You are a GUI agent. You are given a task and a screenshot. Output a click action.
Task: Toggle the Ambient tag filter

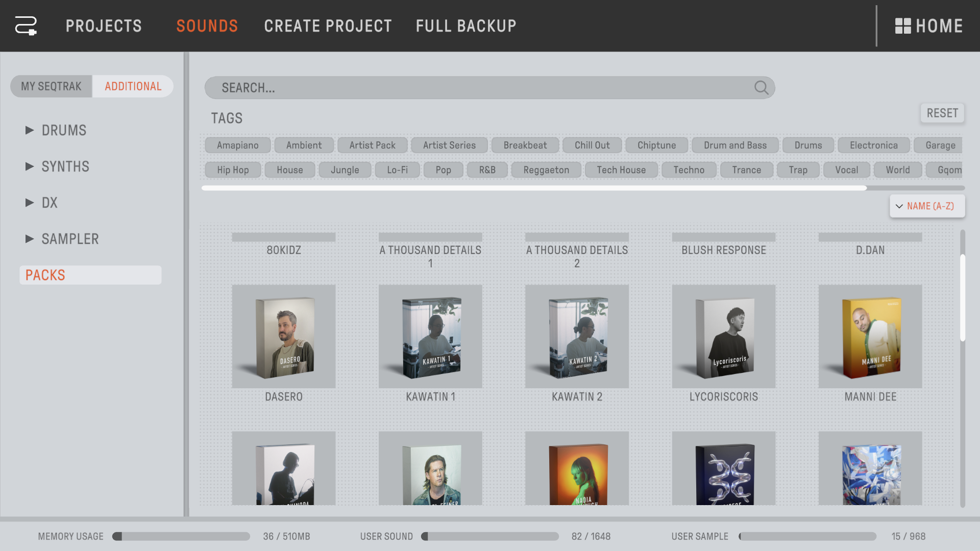(304, 145)
